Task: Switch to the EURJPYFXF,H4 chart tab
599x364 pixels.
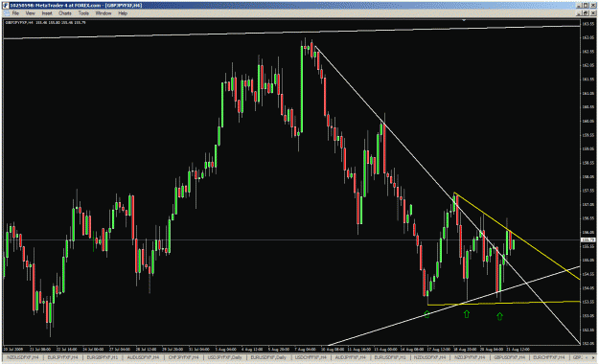Action: (x=62, y=357)
